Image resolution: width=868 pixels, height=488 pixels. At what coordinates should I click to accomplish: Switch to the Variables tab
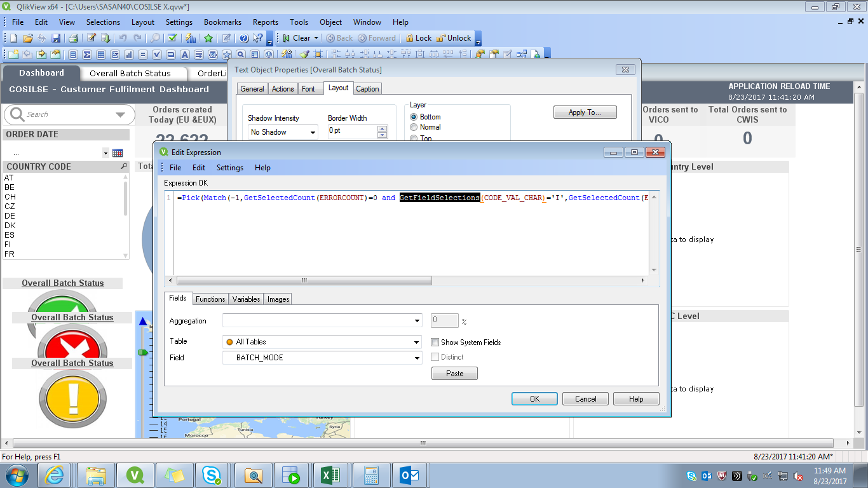246,299
